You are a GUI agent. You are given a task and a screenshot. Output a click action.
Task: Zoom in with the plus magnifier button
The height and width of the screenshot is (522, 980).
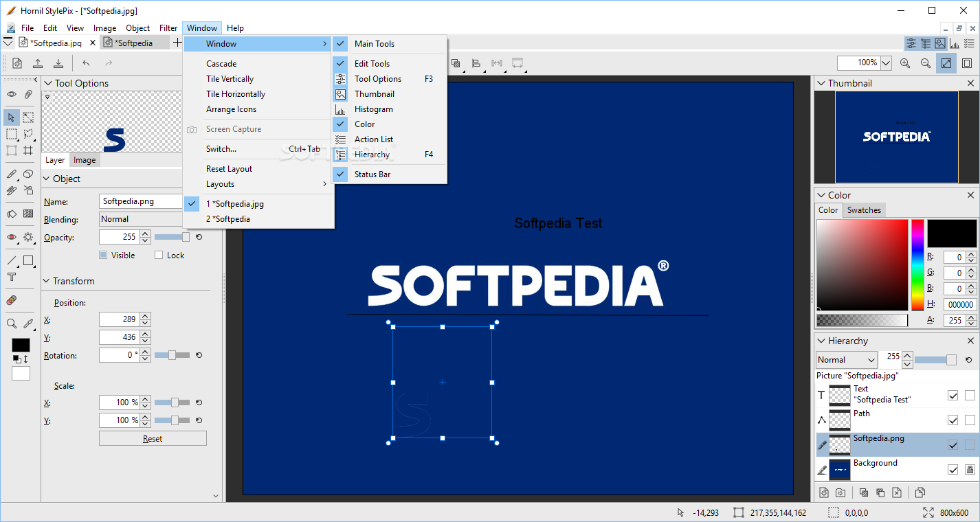tap(905, 63)
